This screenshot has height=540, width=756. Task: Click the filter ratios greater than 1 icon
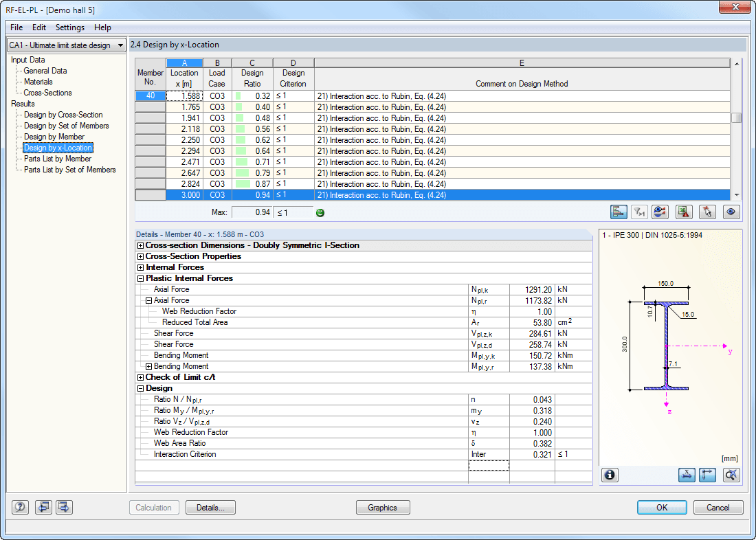[x=639, y=212]
